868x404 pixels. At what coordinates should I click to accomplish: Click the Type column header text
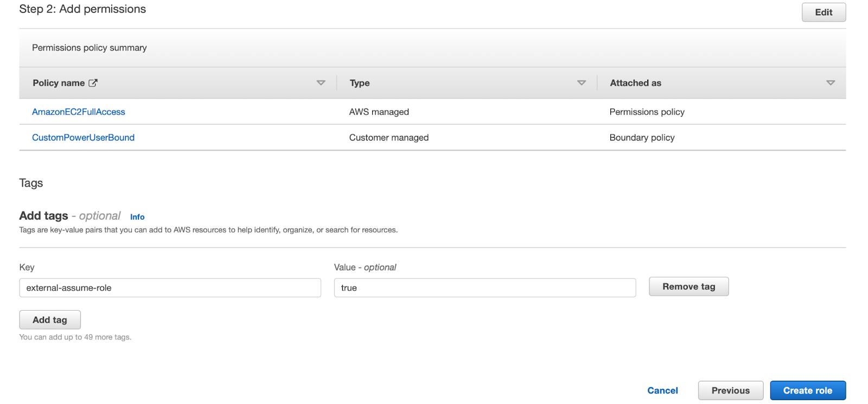tap(360, 83)
